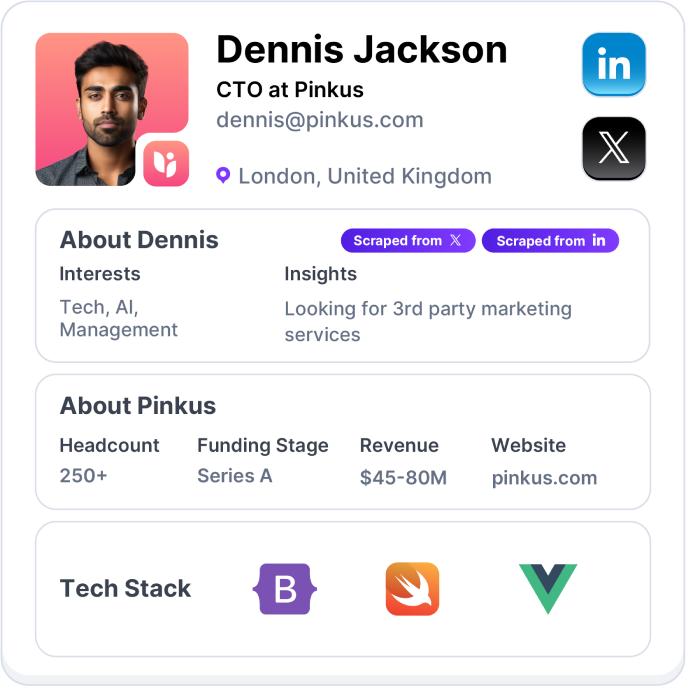This screenshot has height=687, width=686.
Task: Click the 'About Dennis' section heading
Action: [139, 240]
